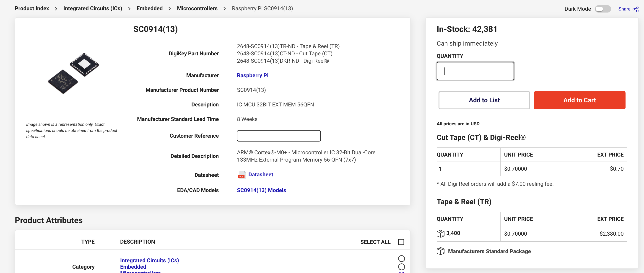Open SC0914(13) Models link
Viewport: 644px width, 273px height.
pos(261,190)
